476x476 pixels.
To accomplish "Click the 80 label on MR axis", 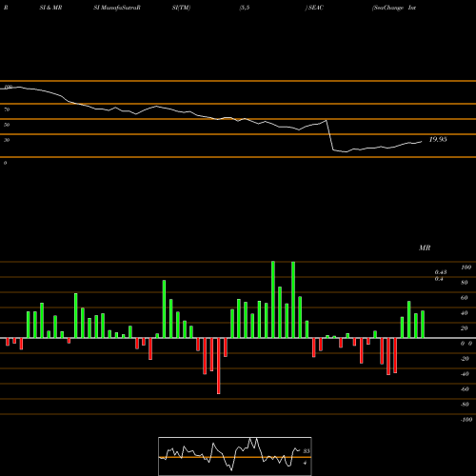I will [465, 283].
